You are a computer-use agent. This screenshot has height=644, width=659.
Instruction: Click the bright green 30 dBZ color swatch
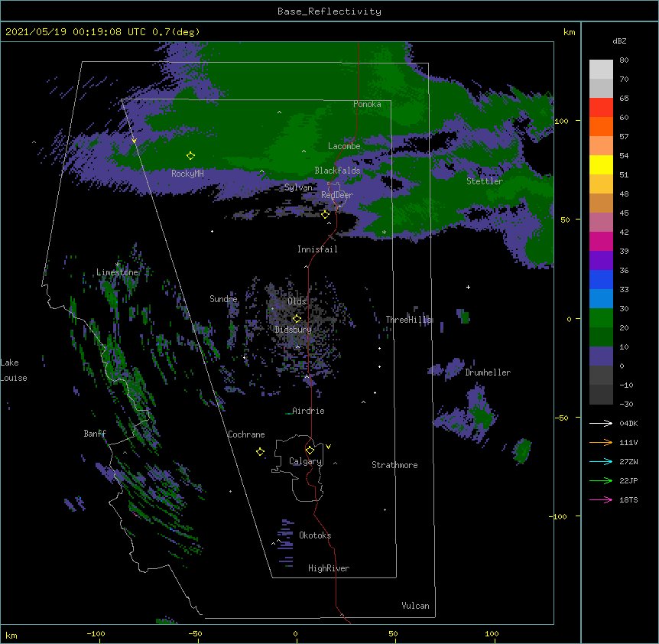tap(601, 318)
